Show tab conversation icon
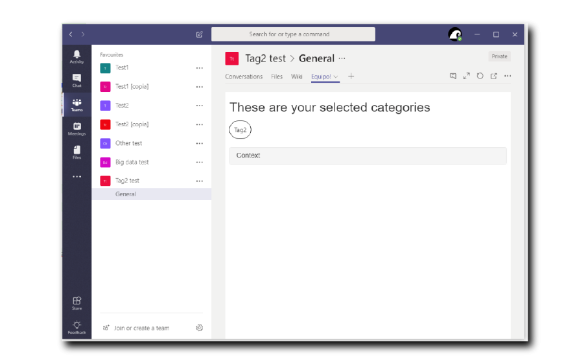The image size is (588, 364). pos(453,76)
